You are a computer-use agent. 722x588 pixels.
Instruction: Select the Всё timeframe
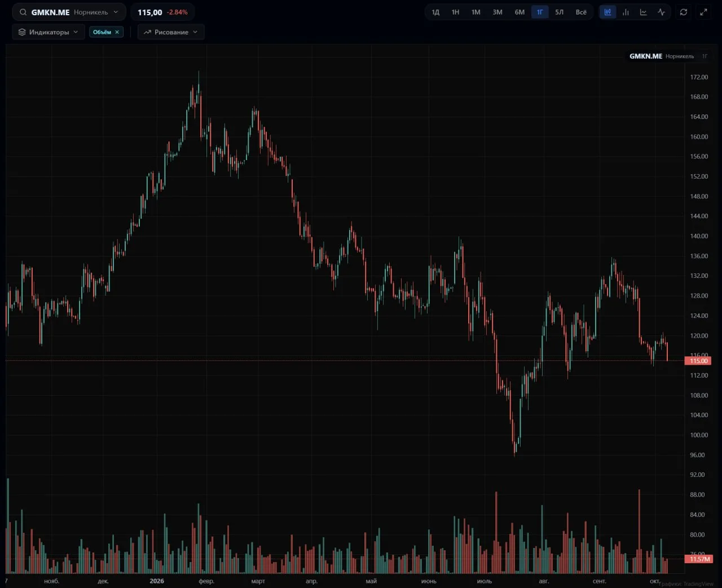581,12
